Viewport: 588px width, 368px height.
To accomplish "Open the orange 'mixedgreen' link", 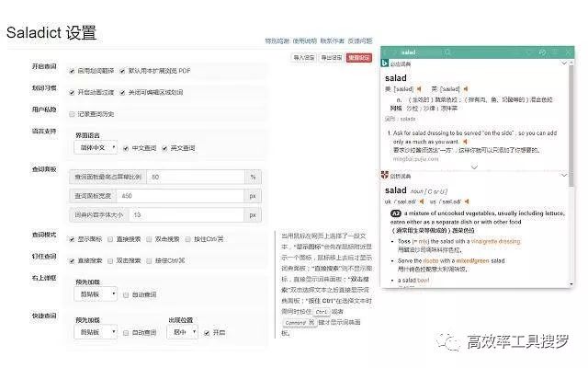I will tap(473, 260).
